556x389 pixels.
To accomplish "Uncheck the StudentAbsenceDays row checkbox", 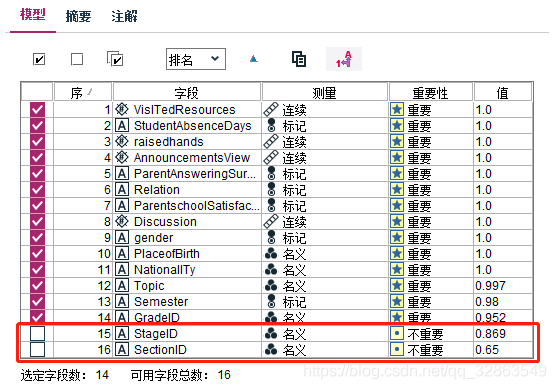I will (38, 126).
